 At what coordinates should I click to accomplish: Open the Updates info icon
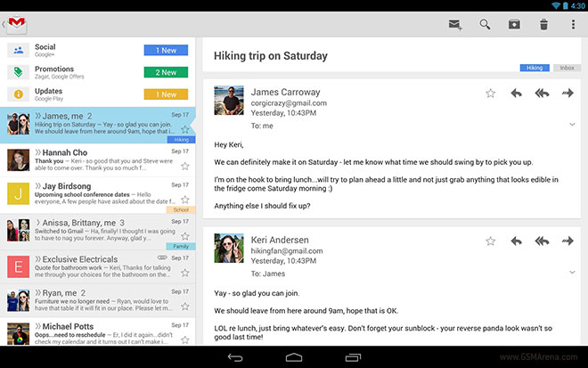(x=18, y=94)
